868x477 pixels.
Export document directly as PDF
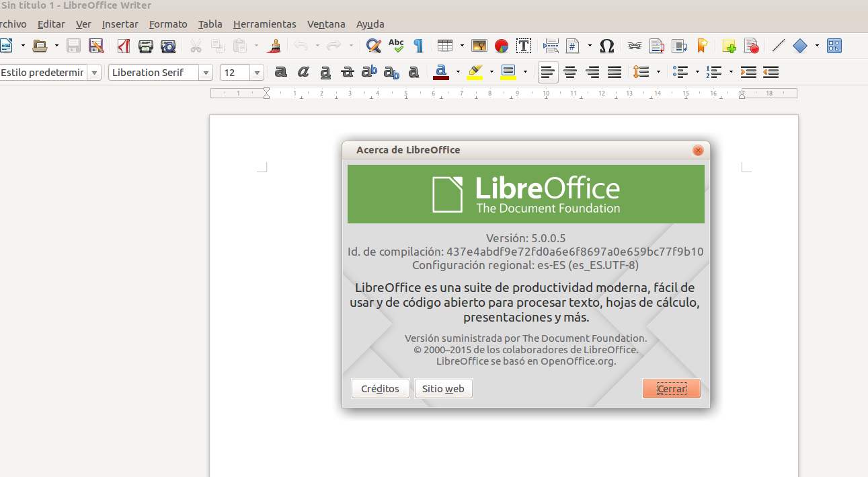click(x=124, y=46)
